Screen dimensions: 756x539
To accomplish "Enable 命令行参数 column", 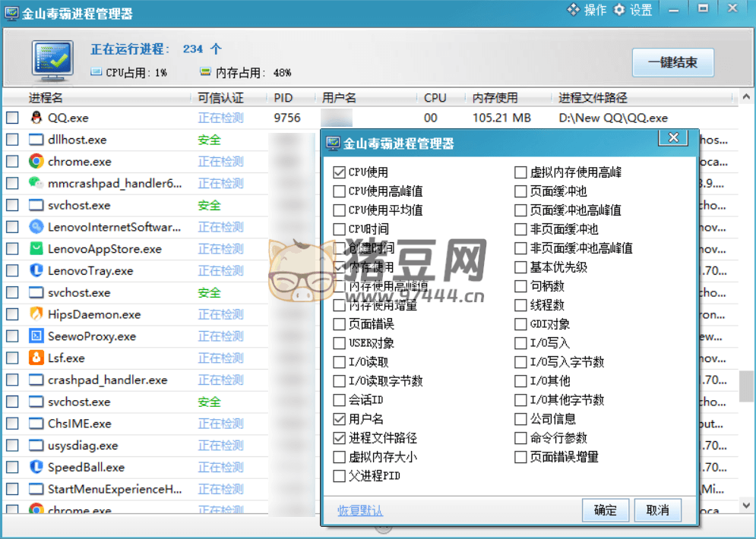I will click(x=520, y=438).
